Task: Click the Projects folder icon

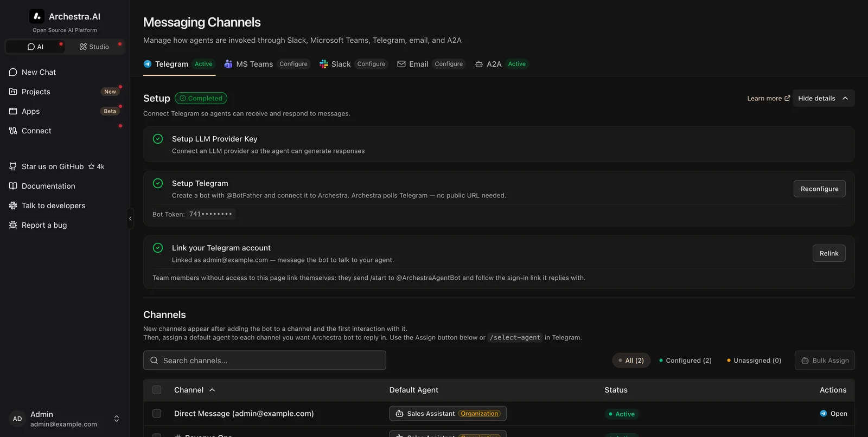Action: click(13, 92)
